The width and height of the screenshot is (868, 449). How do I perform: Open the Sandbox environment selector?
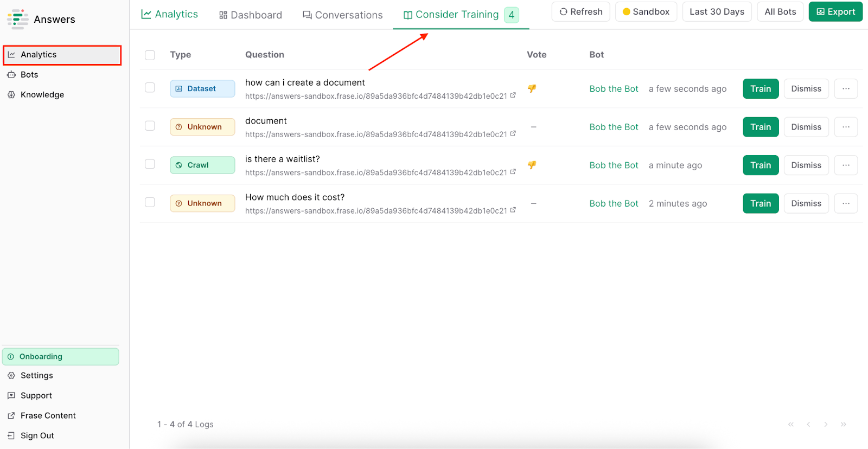[x=646, y=12]
